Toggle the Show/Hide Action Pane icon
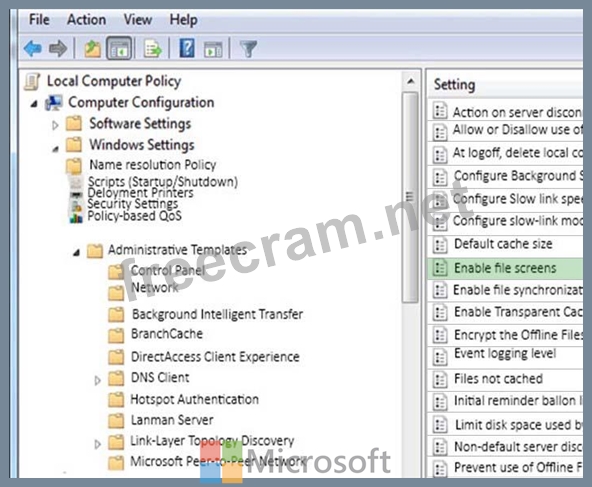Viewport: 592px width, 487px height. click(213, 49)
